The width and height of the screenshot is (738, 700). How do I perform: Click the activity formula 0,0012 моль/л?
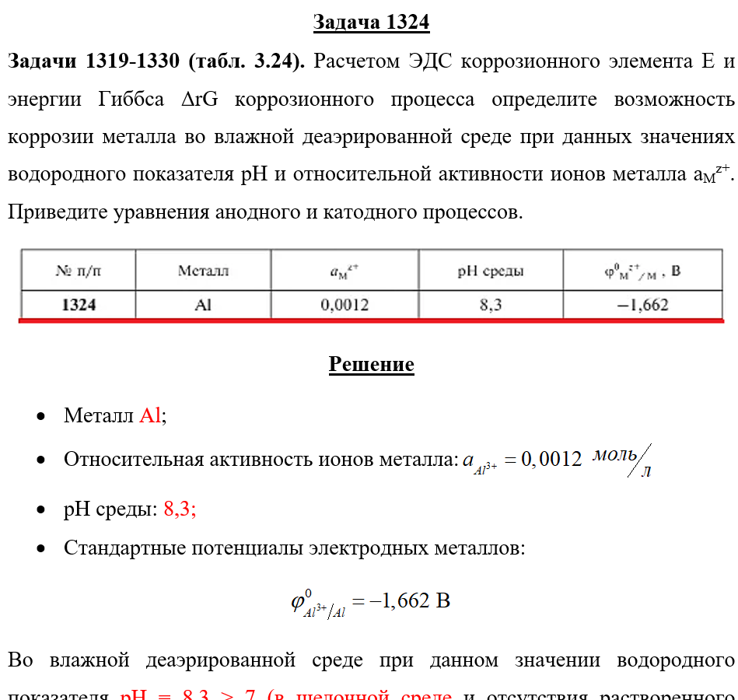point(558,460)
